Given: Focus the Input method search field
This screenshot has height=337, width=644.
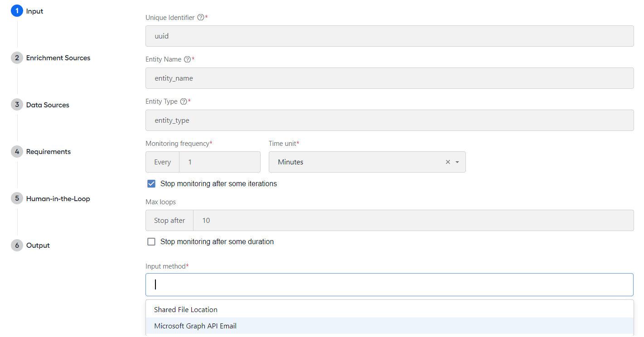Looking at the screenshot, I should pos(389,284).
